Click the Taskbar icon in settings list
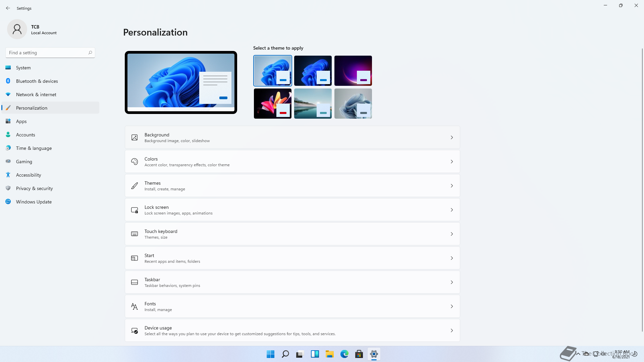The height and width of the screenshot is (362, 644). pos(135,282)
